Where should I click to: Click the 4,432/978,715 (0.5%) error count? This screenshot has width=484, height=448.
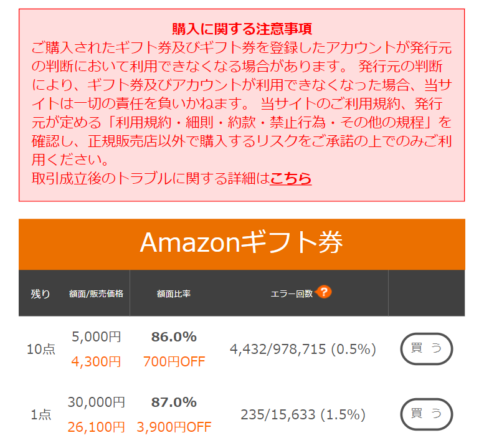pos(303,350)
